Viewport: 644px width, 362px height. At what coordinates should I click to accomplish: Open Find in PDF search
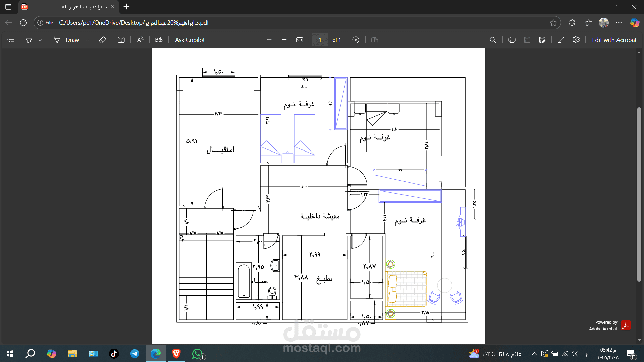[493, 40]
